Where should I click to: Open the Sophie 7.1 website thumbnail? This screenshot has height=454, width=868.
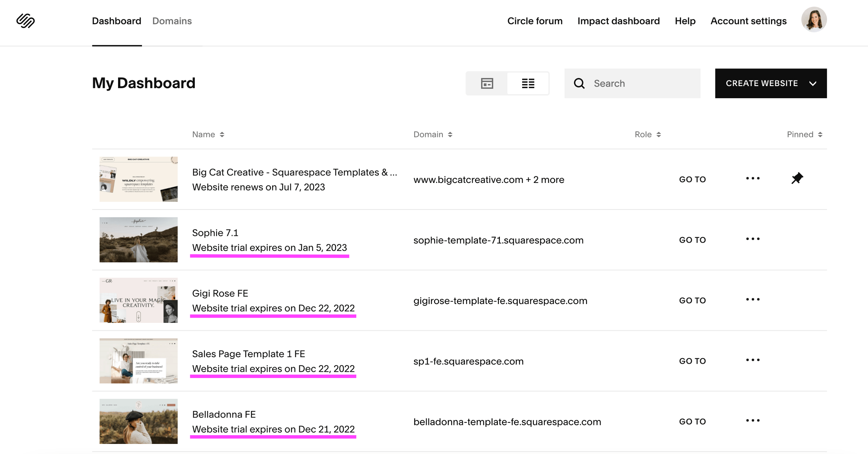[138, 239]
